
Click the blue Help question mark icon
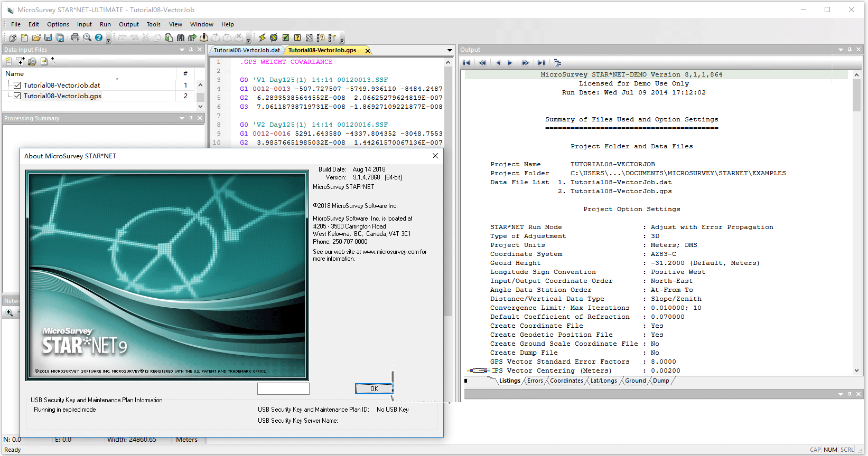pyautogui.click(x=99, y=37)
